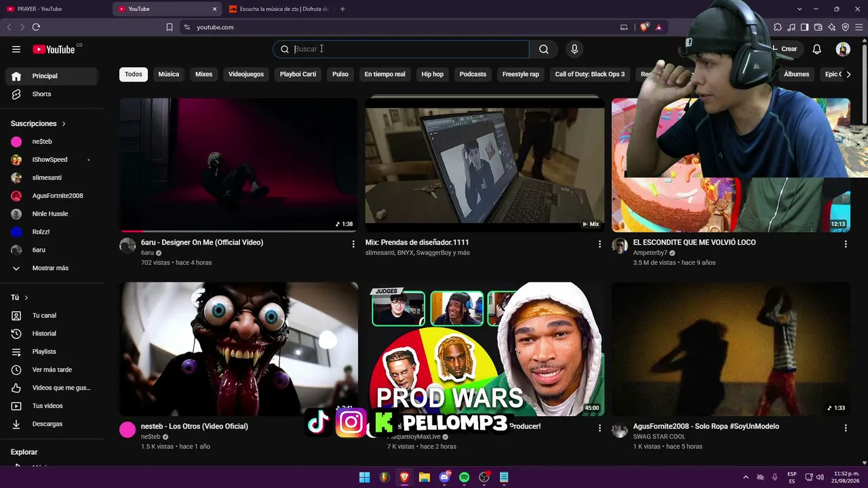This screenshot has width=868, height=488.
Task: Close the active YouTube tab
Action: click(x=215, y=9)
